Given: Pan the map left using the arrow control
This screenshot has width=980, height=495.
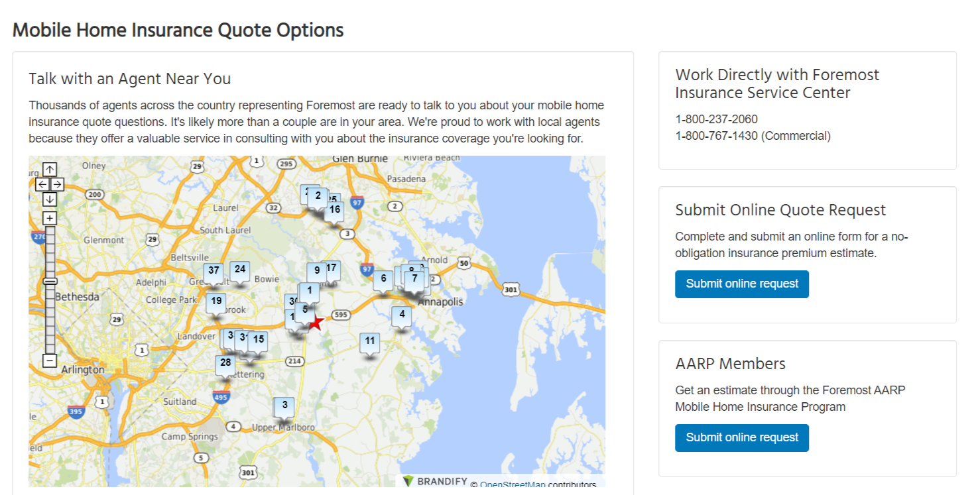Looking at the screenshot, I should [41, 184].
